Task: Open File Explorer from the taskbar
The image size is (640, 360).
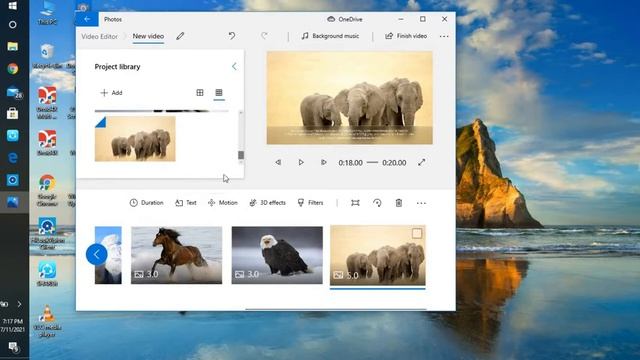Action: click(x=13, y=47)
